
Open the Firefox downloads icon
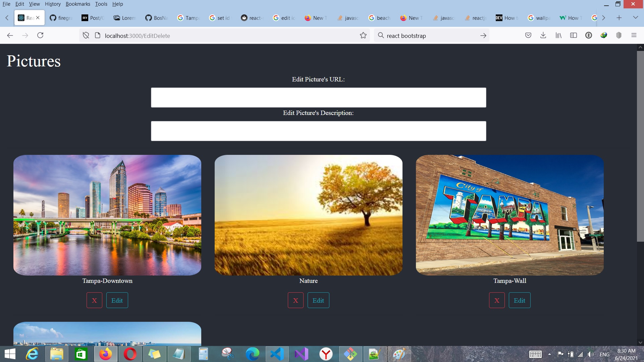(x=543, y=36)
